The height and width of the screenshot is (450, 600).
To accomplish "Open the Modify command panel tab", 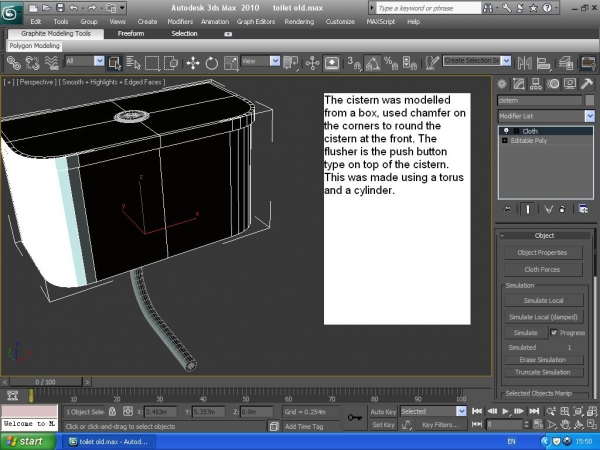I will [x=518, y=84].
